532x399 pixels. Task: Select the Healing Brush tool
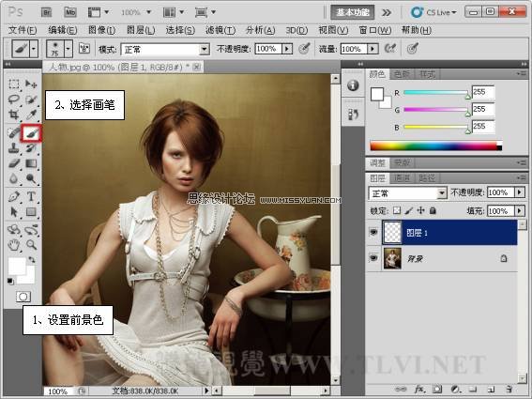13,132
